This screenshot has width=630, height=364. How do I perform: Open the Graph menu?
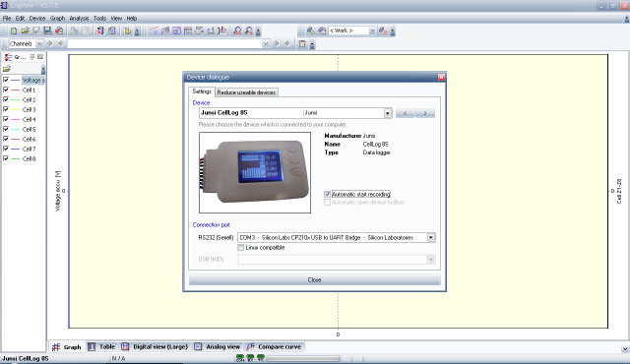[x=57, y=18]
